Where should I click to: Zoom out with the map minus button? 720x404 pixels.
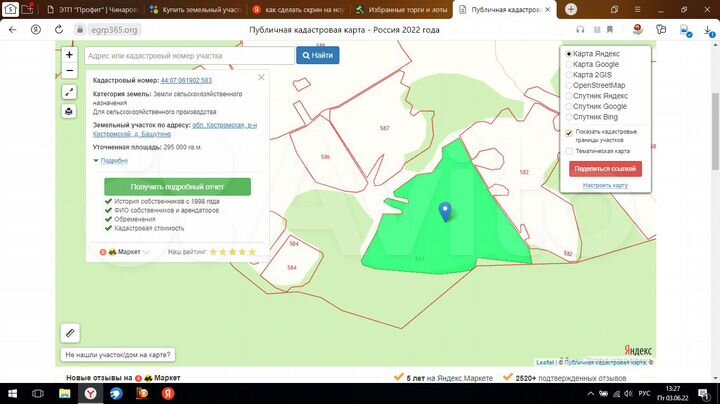(69, 71)
